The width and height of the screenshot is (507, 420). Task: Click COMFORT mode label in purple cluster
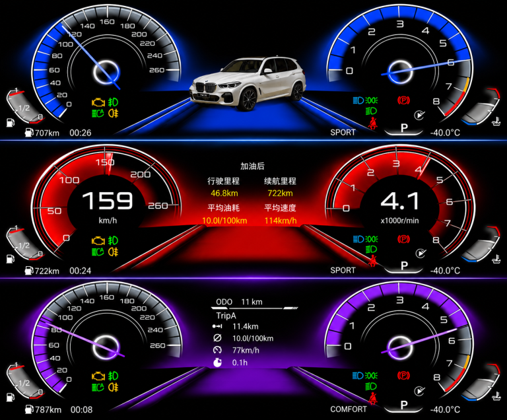[349, 409]
